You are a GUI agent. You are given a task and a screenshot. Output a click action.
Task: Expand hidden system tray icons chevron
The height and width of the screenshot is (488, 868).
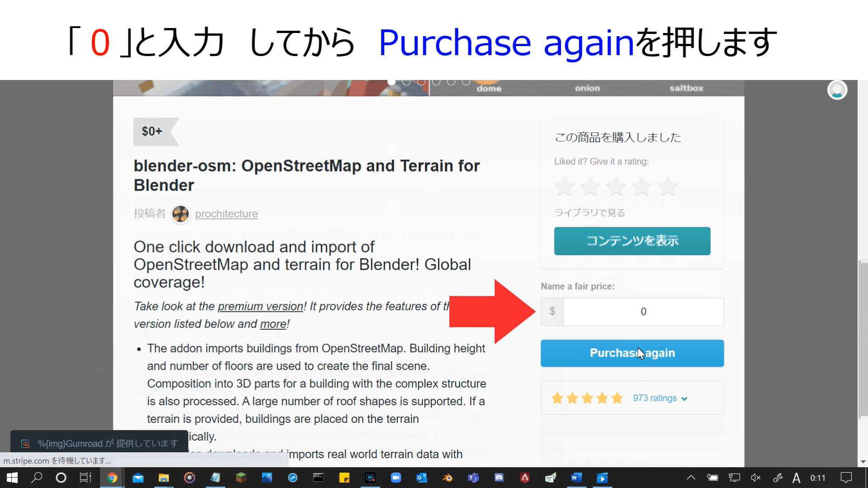point(691,478)
